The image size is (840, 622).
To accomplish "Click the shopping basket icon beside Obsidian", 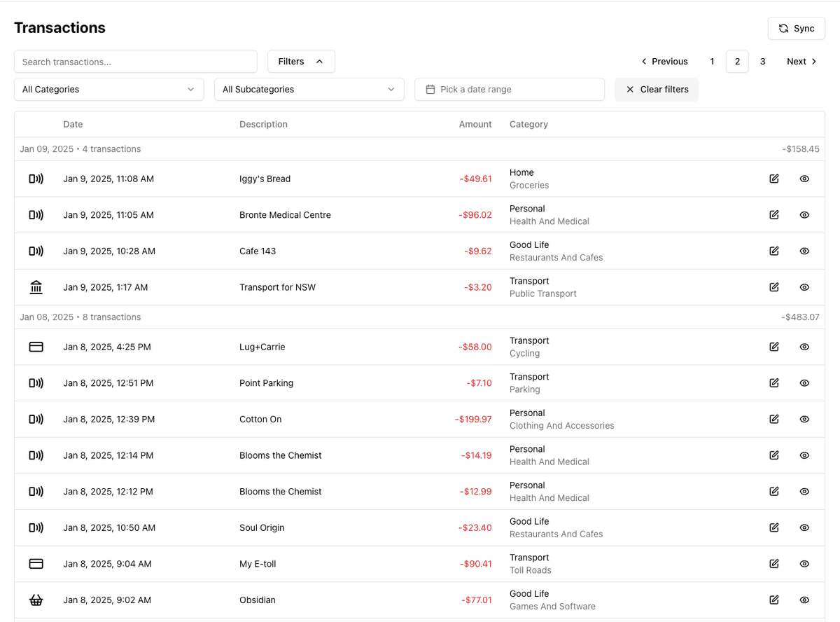I will pos(36,600).
